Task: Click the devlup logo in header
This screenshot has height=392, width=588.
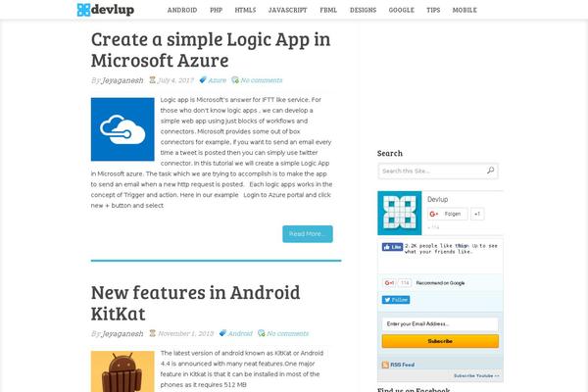Action: [x=106, y=10]
